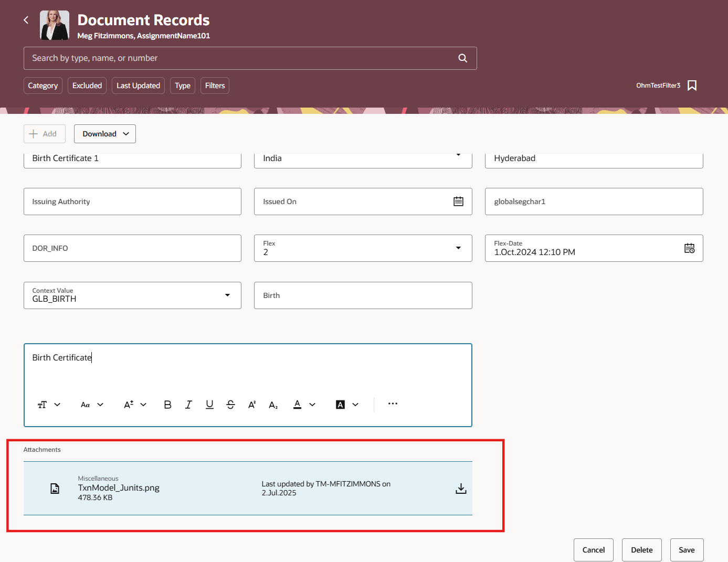Save the document record

tap(687, 550)
